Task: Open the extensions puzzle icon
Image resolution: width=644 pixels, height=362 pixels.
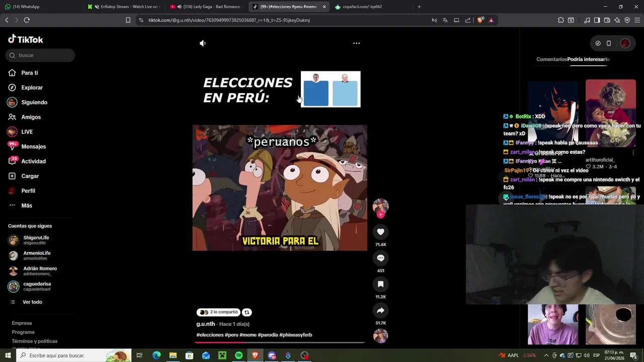Action: (x=560, y=20)
